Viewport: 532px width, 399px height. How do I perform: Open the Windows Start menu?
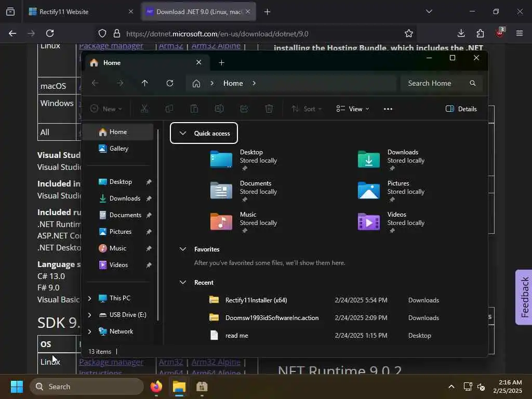17,387
